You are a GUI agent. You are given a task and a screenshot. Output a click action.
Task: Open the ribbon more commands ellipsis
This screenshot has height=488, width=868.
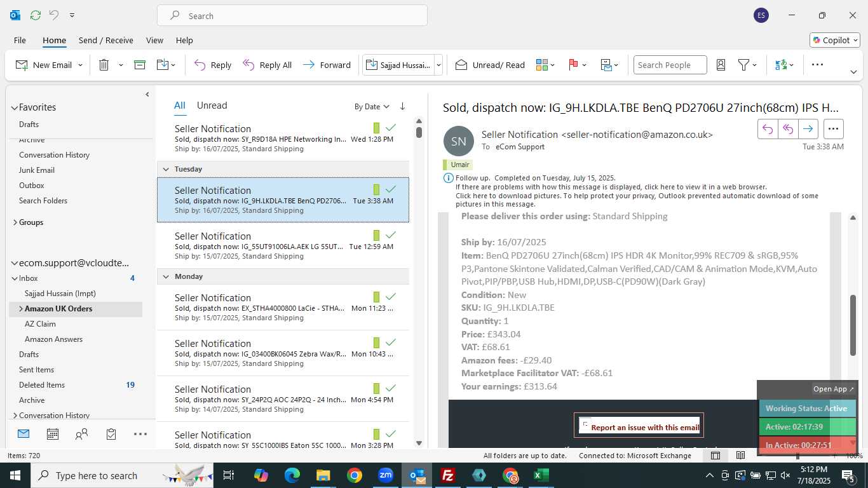[x=818, y=65]
